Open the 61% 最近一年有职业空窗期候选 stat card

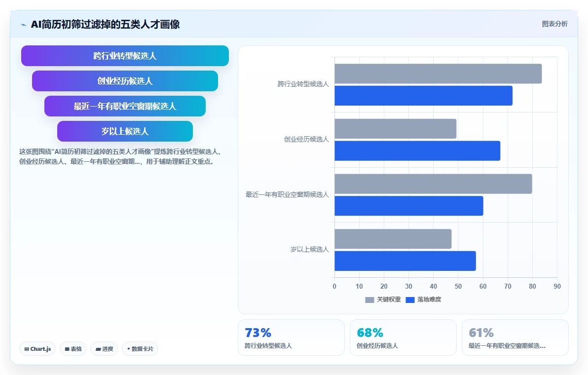(515, 337)
